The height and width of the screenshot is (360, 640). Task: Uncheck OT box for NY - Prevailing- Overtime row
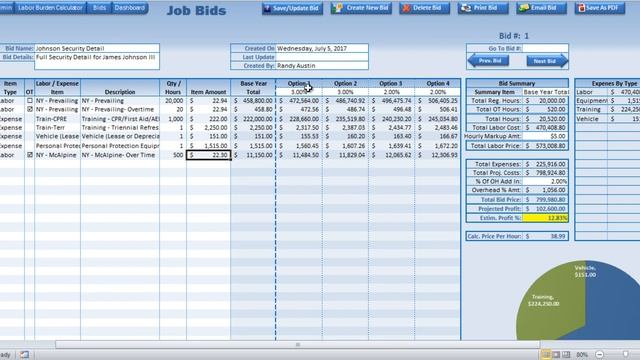click(x=29, y=109)
